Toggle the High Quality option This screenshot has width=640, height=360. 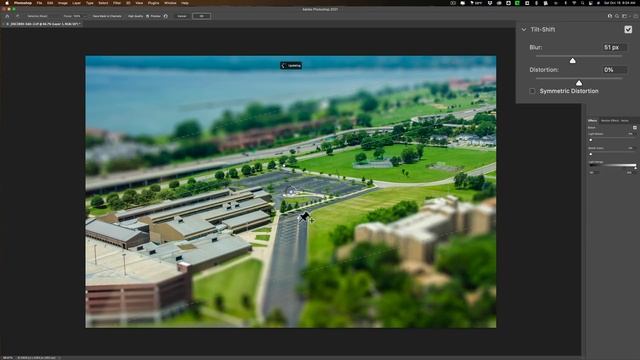[136, 16]
